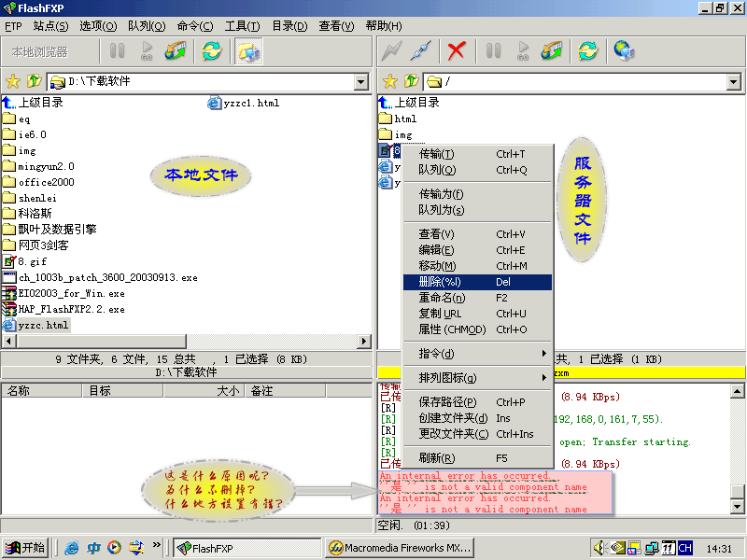Click the remote pane pause icon
This screenshot has width=747, height=560.
493,50
